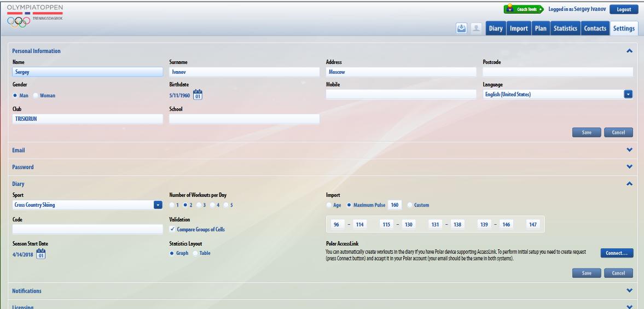
Task: Open Coach Tools
Action: (524, 9)
